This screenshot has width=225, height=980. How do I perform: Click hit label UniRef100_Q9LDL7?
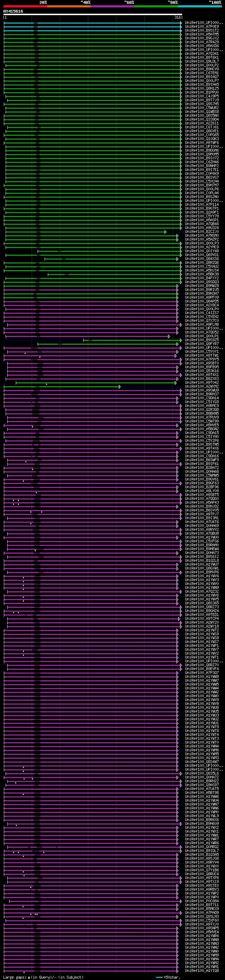click(x=202, y=61)
